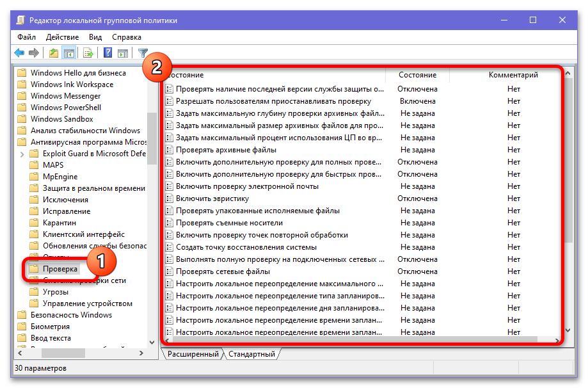Select the Клиентский интерфейс folder
This screenshot has width=588, height=388.
[84, 234]
